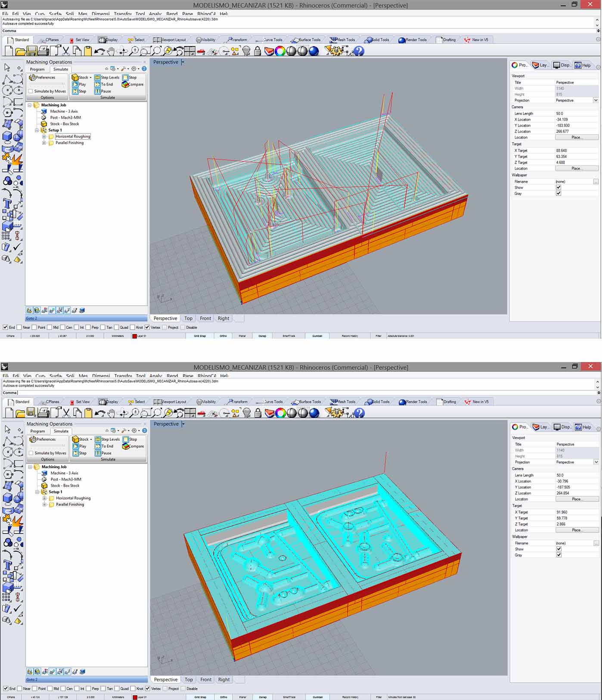Open the Right viewport tab, lower window

pyautogui.click(x=224, y=680)
